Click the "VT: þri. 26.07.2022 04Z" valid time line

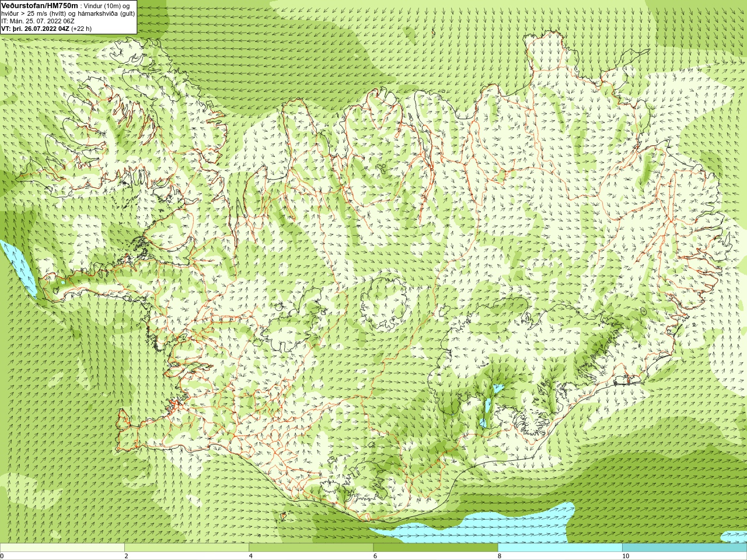click(35, 29)
